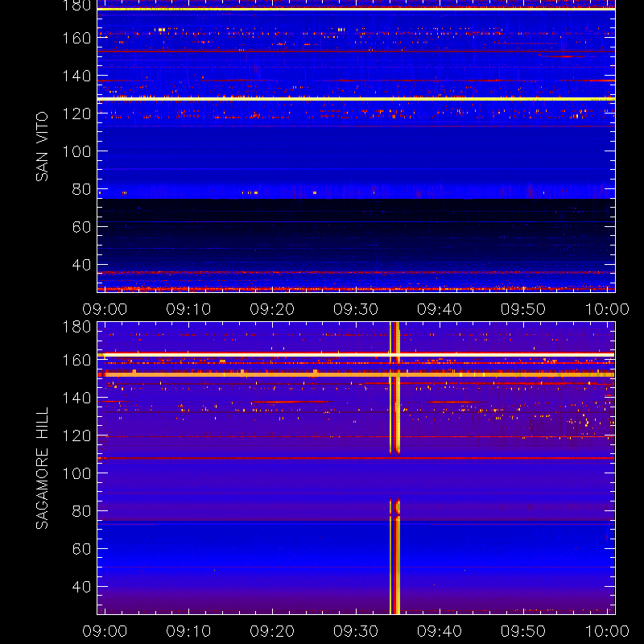The height and width of the screenshot is (644, 644).
Task: Select the 09:30 label under San Vito plot
Action: pos(356,309)
